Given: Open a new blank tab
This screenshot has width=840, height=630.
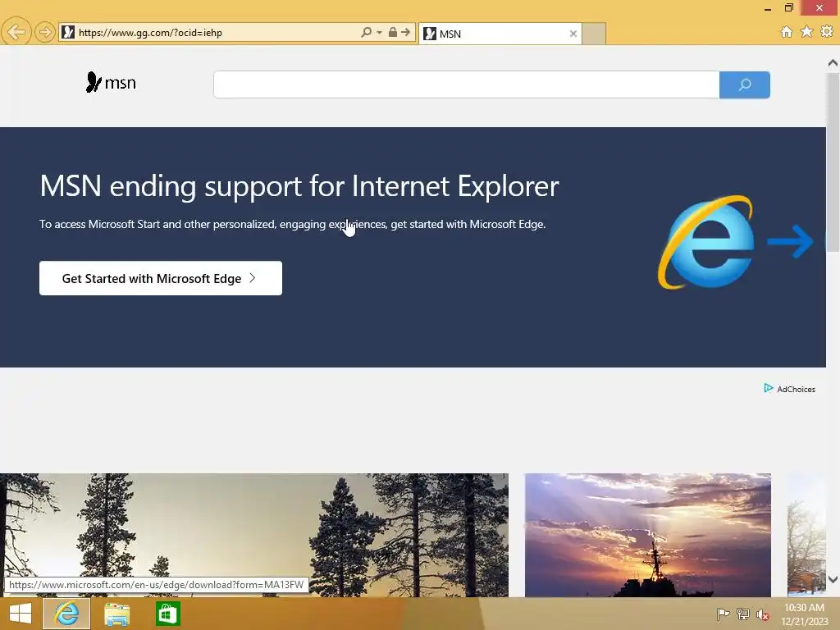Looking at the screenshot, I should click(594, 34).
